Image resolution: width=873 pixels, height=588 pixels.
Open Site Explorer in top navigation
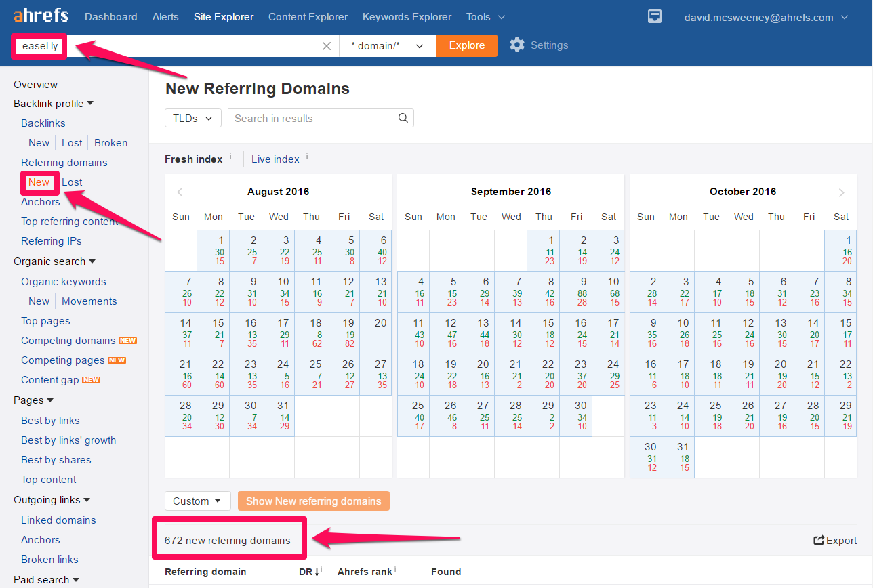click(224, 17)
